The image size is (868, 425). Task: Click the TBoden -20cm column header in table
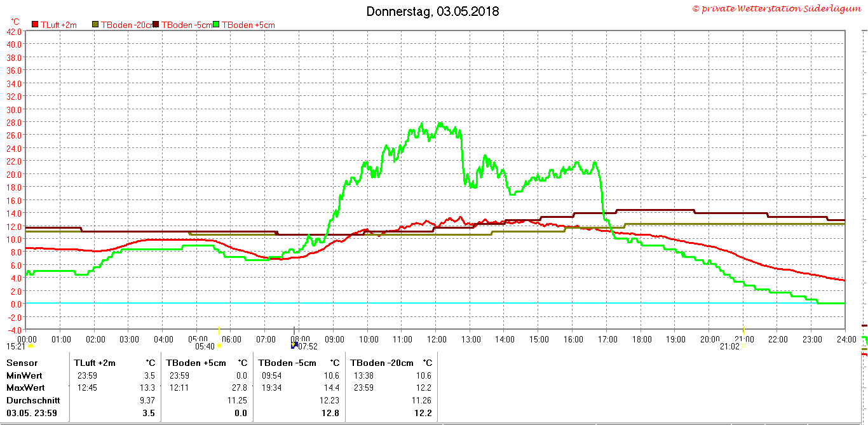click(382, 363)
